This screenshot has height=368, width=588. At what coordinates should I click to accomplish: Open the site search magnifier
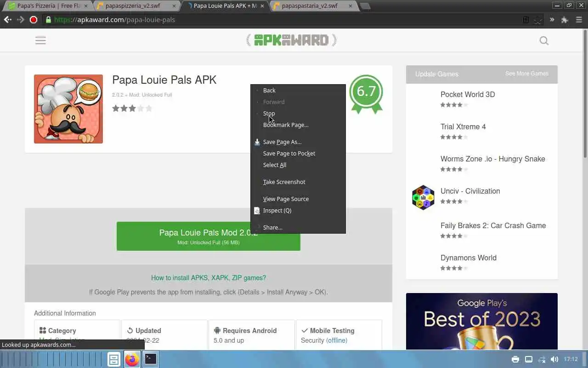[544, 40]
